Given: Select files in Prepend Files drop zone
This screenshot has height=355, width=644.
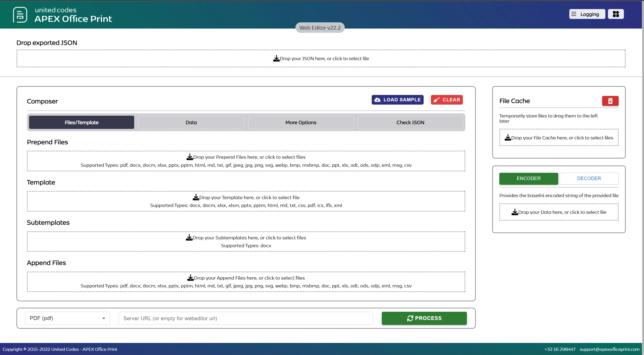Looking at the screenshot, I should 246,161.
